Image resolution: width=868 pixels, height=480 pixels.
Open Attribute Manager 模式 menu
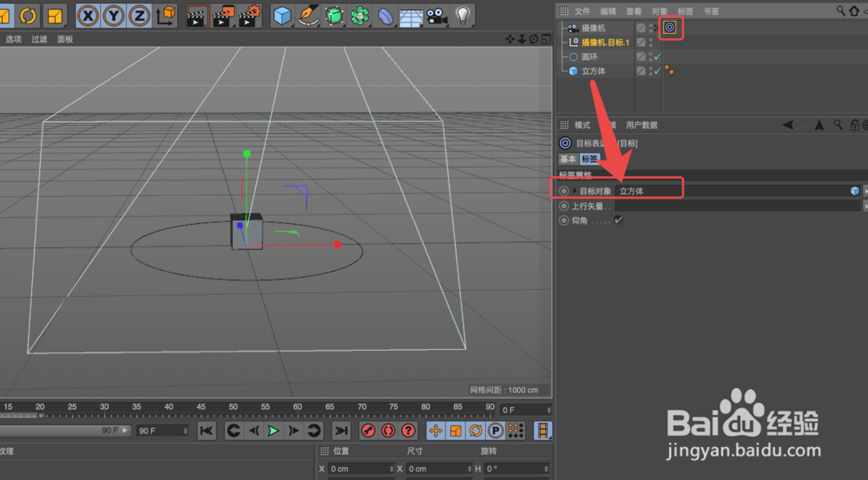(582, 125)
